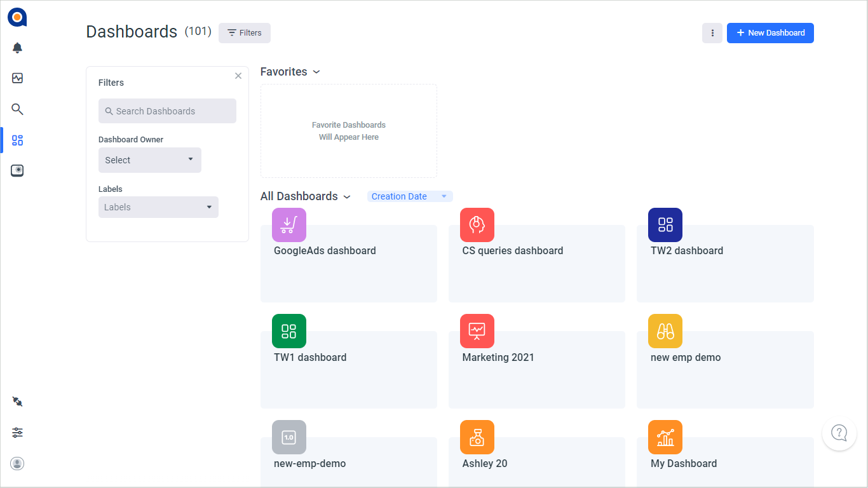Open the GoogleAds dashboard card
868x488 pixels.
click(349, 264)
